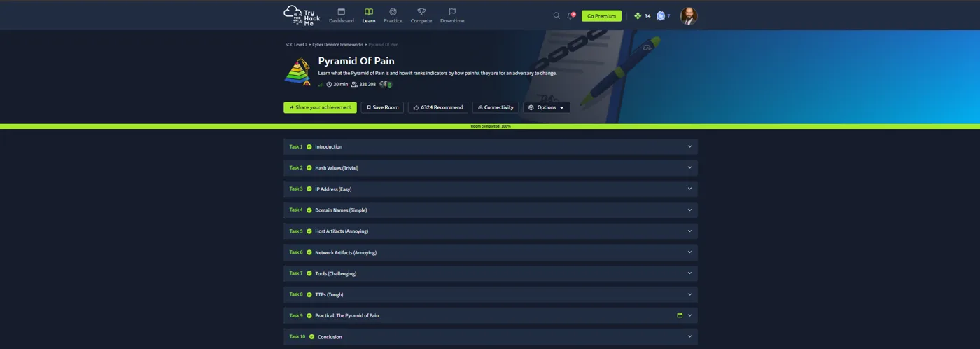The image size is (980, 349).
Task: Expand Task 7 Tools chevron
Action: click(689, 273)
